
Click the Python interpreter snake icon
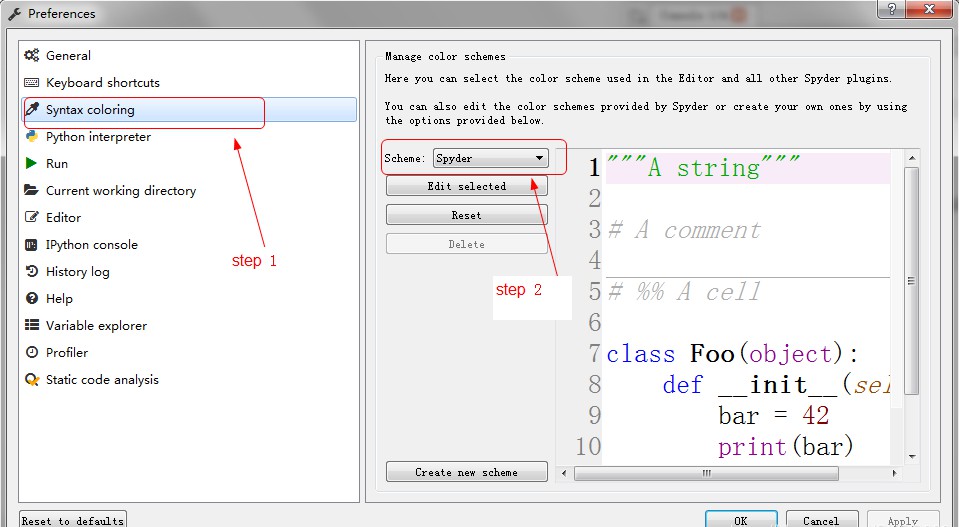[31, 136]
